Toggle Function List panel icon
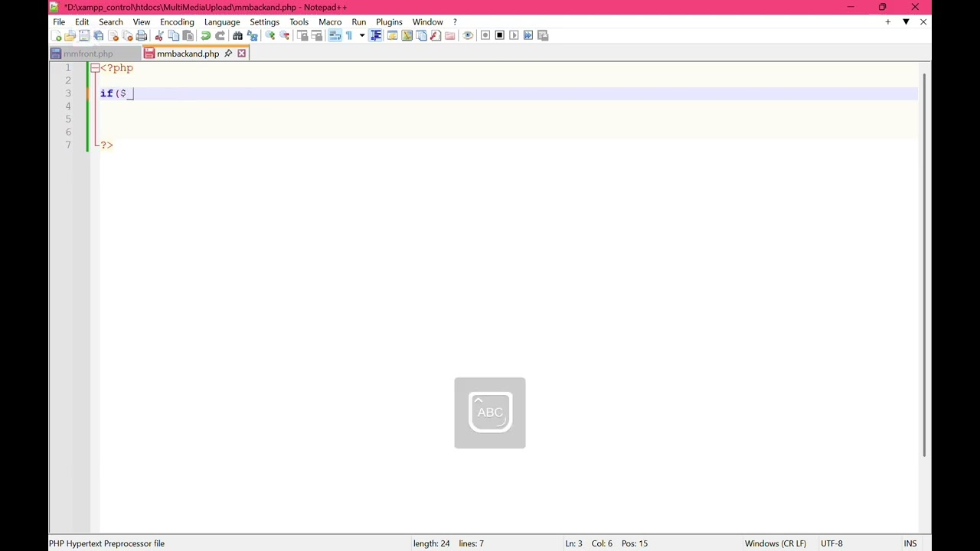This screenshot has height=551, width=980. point(436,35)
